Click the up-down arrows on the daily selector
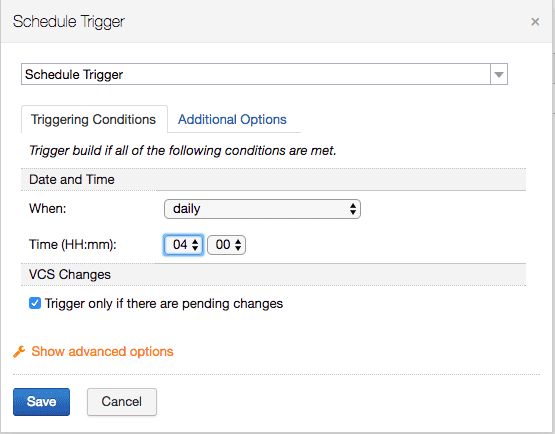 [353, 209]
